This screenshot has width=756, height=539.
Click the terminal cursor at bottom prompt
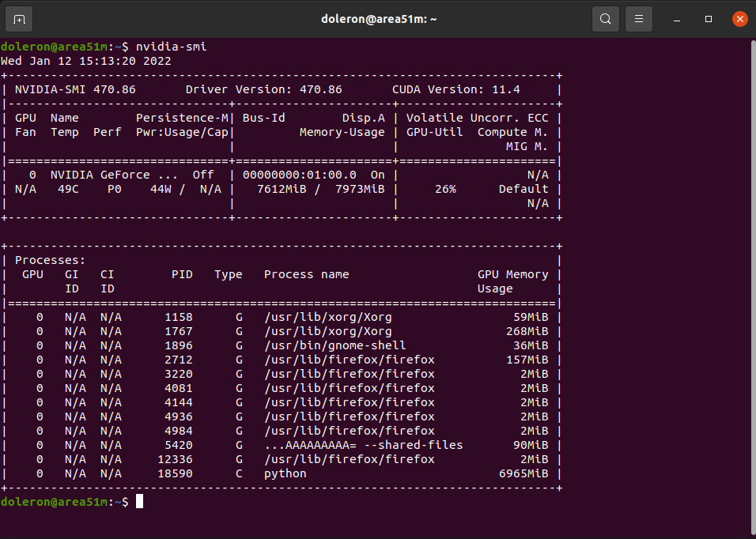139,501
